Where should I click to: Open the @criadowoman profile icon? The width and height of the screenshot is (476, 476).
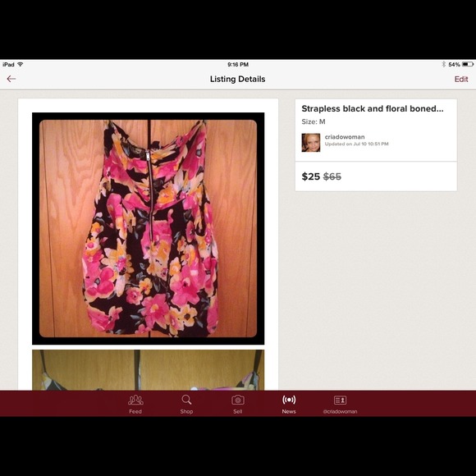pyautogui.click(x=340, y=400)
